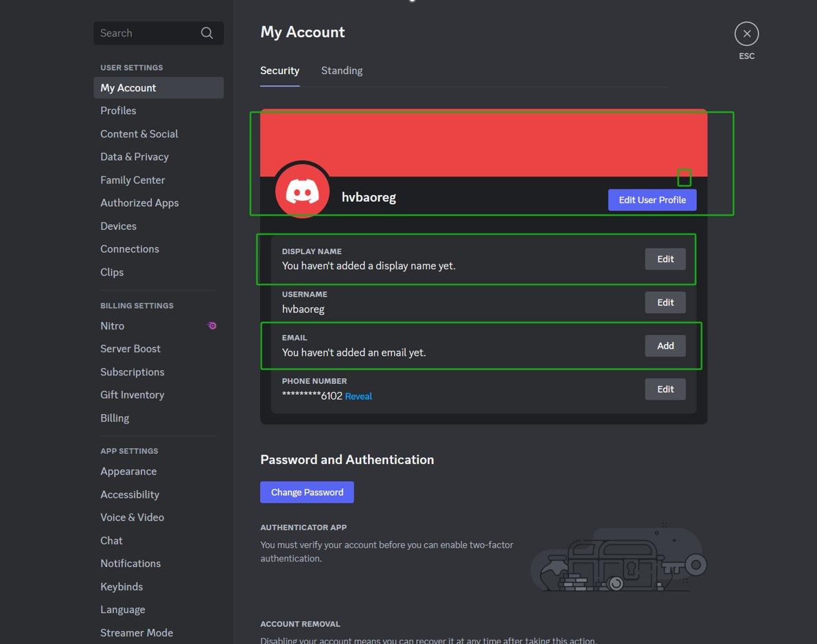The height and width of the screenshot is (644, 817).
Task: Edit the phone number
Action: (665, 389)
